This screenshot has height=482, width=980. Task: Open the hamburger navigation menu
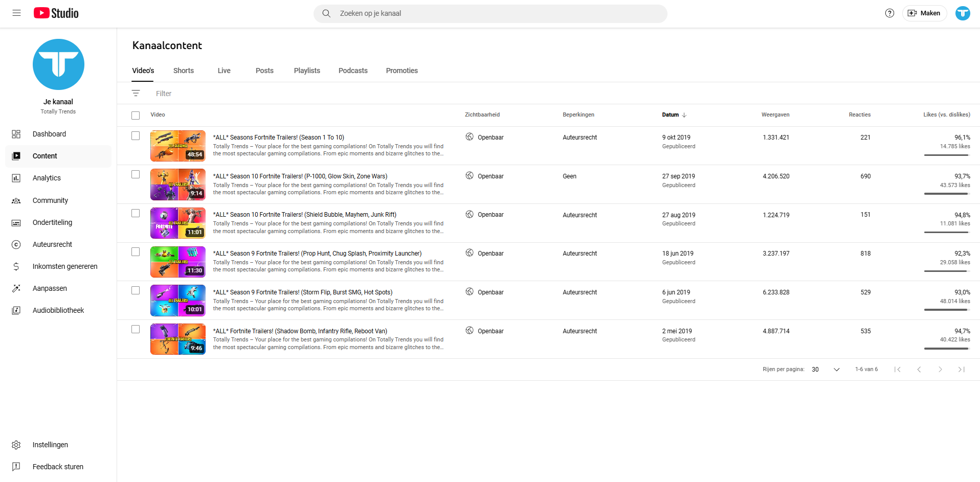tap(16, 13)
